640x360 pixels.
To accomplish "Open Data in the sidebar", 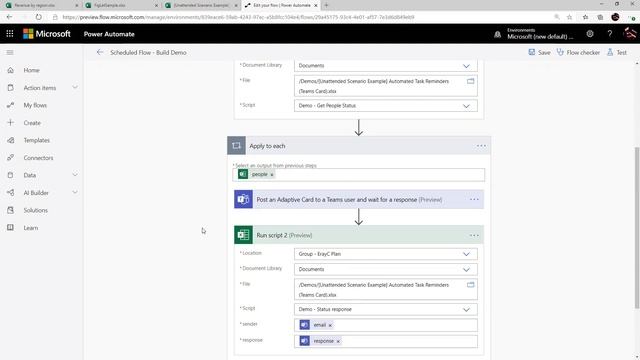I will (29, 175).
